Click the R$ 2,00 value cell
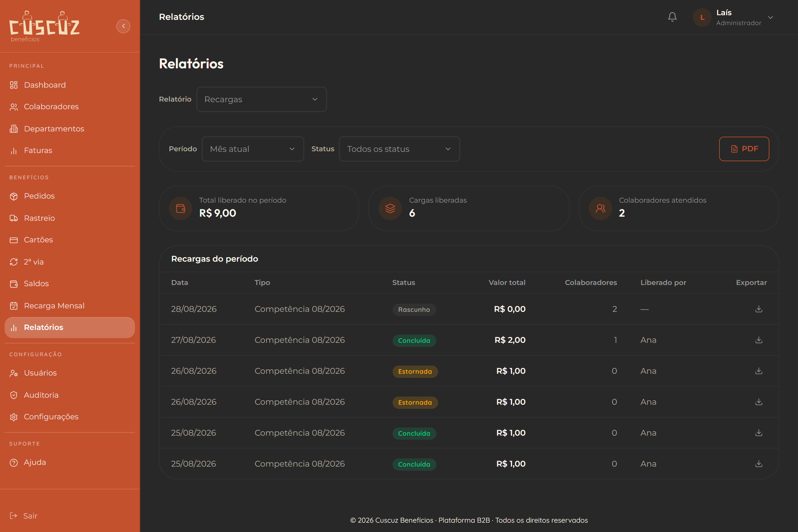The width and height of the screenshot is (798, 532). coord(510,340)
